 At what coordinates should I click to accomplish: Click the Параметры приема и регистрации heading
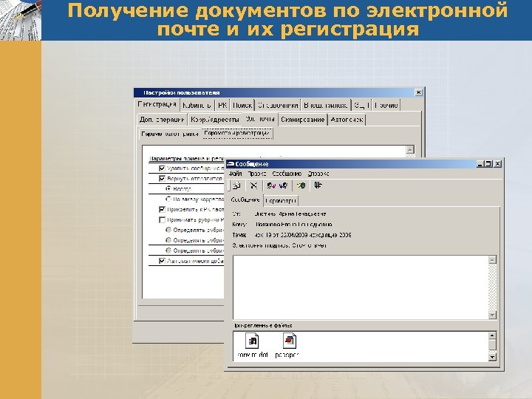(187, 158)
